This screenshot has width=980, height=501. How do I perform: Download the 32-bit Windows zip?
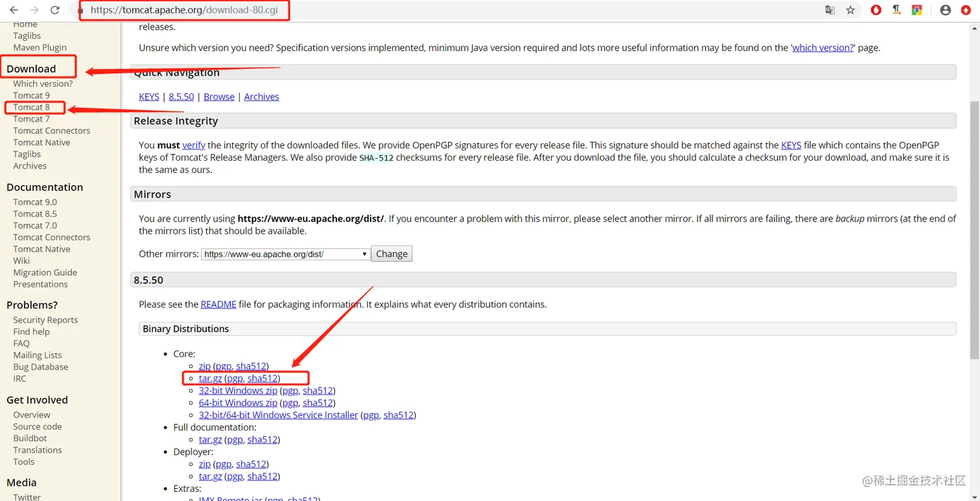[x=238, y=391]
